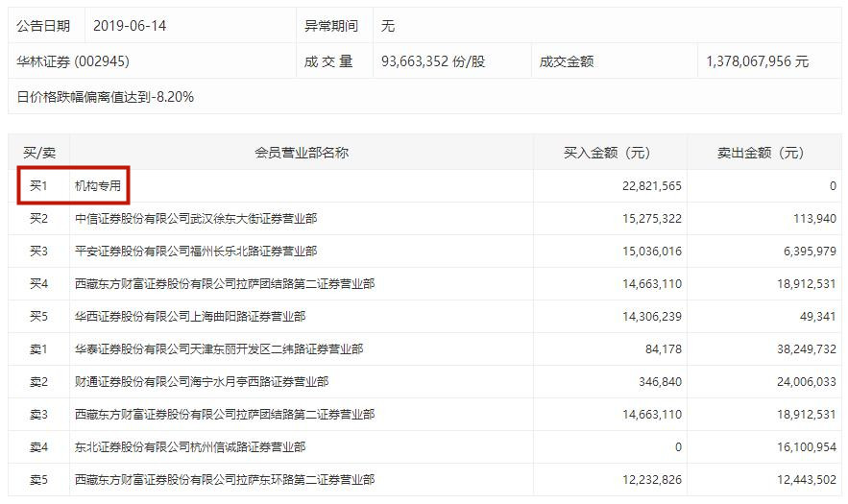This screenshot has height=504, width=848.
Task: Click buy amount 15,036,016
Action: pos(652,251)
